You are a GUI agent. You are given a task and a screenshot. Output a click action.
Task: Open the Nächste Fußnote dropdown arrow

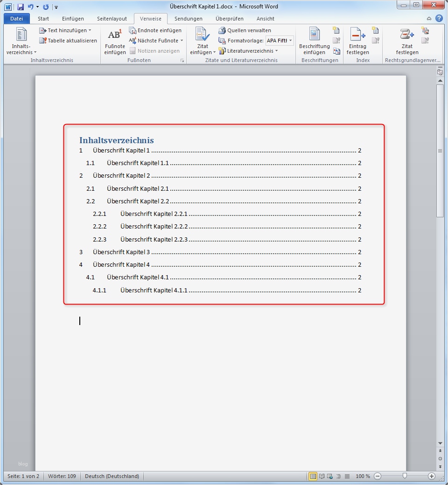pos(182,41)
